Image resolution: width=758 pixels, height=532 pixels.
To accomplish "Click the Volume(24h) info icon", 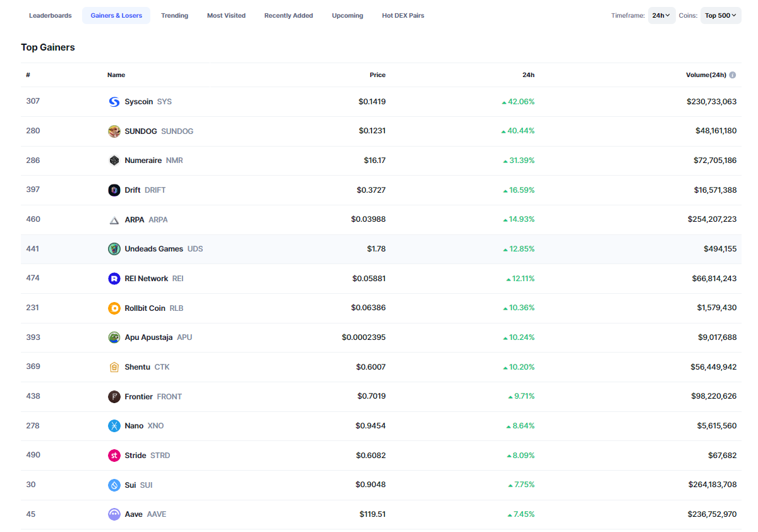I will pyautogui.click(x=733, y=75).
